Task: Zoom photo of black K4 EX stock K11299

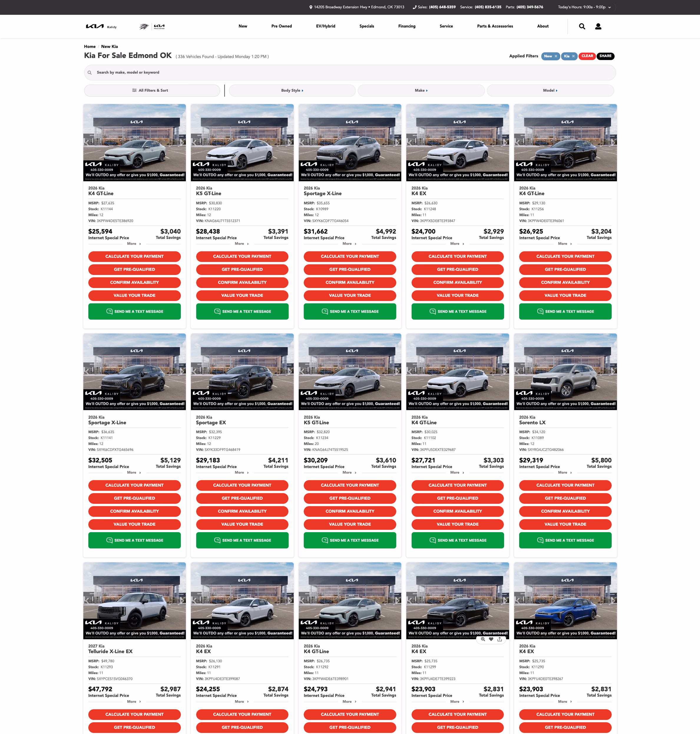Action: [483, 639]
